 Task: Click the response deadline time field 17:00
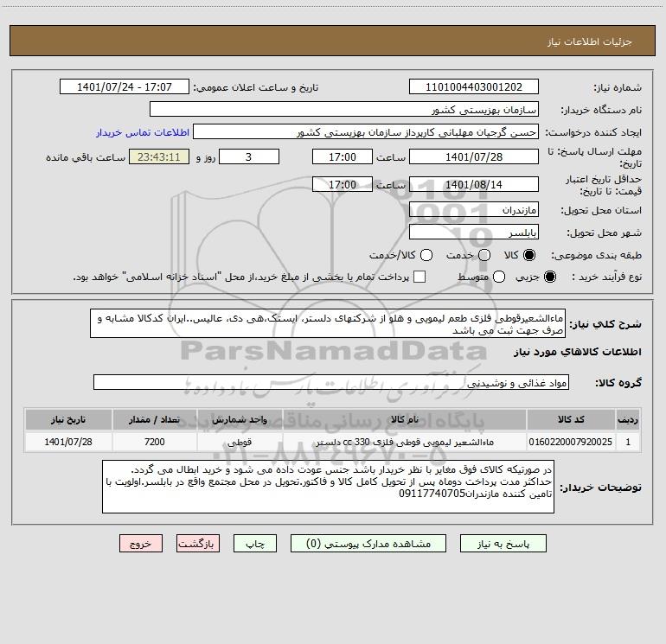point(343,156)
